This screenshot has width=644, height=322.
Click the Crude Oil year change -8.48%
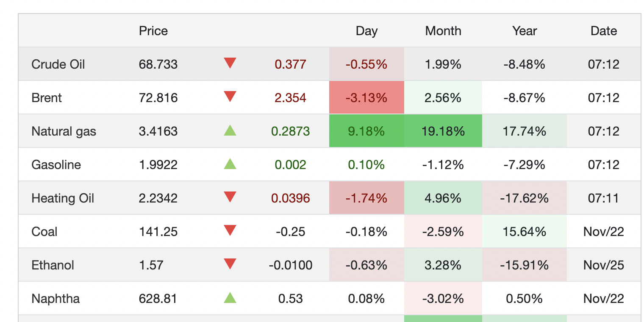pos(525,64)
